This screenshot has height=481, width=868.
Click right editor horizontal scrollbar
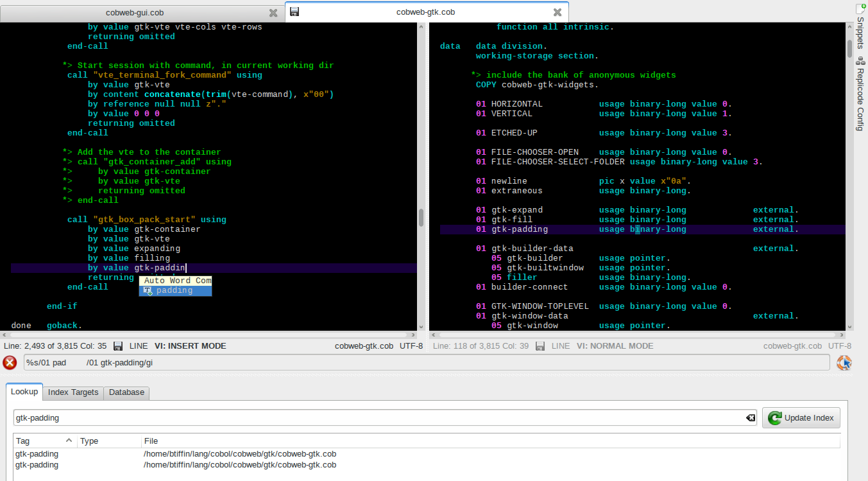(x=637, y=335)
